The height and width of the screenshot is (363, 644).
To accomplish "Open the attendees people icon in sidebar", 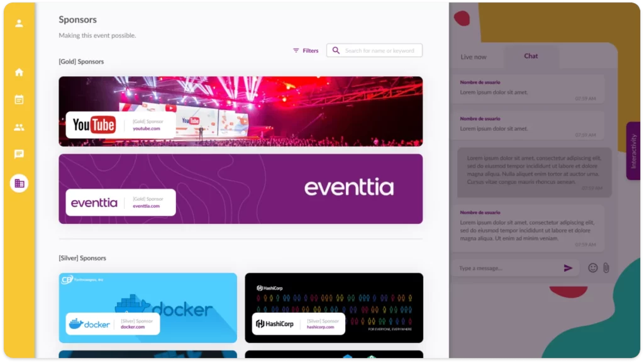I will 19,127.
